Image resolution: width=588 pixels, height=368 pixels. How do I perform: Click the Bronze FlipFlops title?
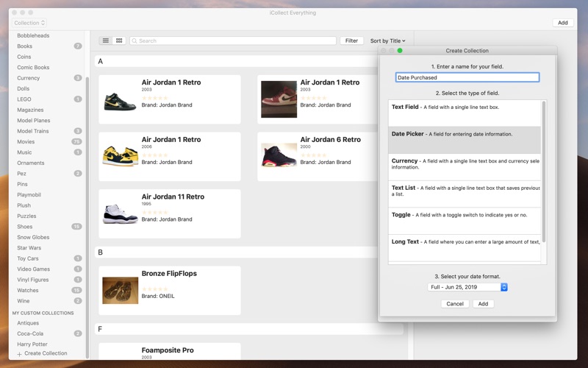pos(169,273)
